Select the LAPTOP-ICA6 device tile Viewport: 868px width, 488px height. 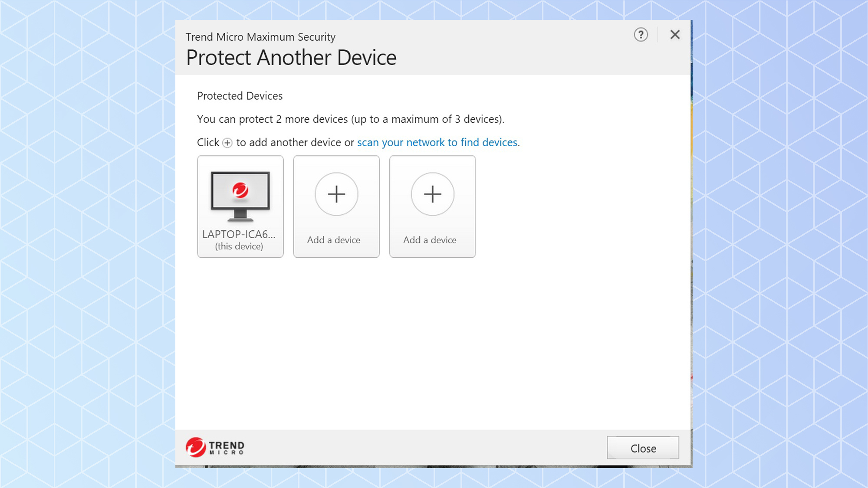[x=240, y=206]
